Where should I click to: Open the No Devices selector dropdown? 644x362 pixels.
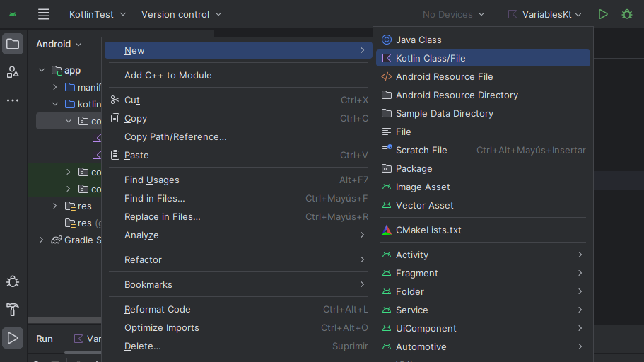(x=453, y=14)
